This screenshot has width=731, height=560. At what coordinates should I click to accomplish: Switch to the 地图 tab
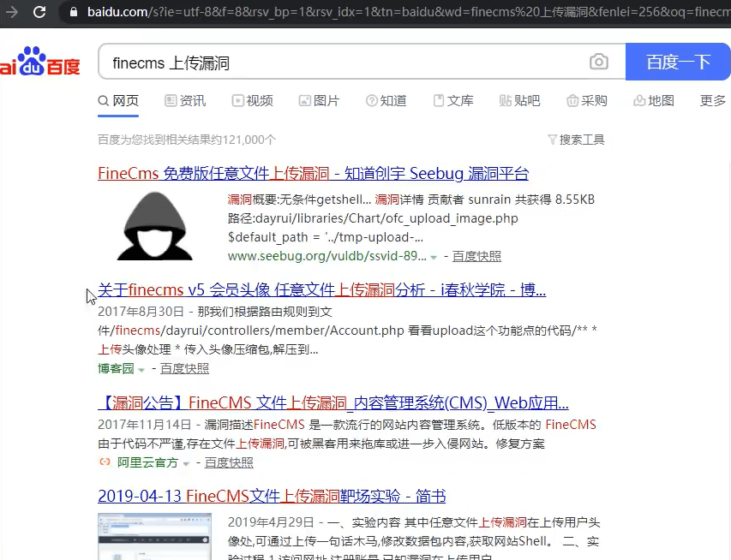point(654,101)
